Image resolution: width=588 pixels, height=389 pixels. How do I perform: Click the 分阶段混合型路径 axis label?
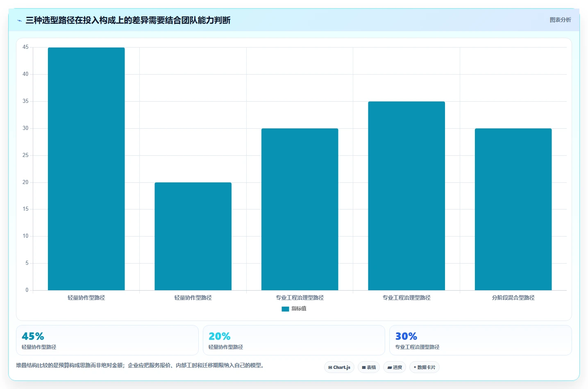(513, 298)
